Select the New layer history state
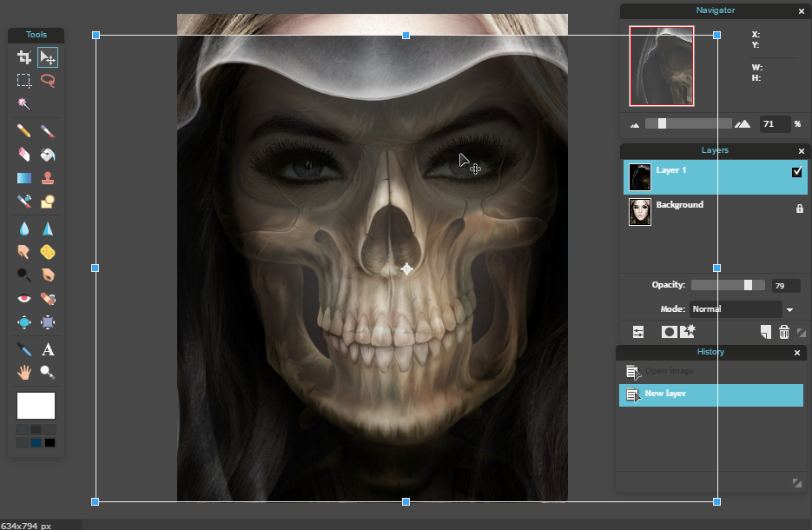Screen dimensions: 812x530 tap(711, 394)
